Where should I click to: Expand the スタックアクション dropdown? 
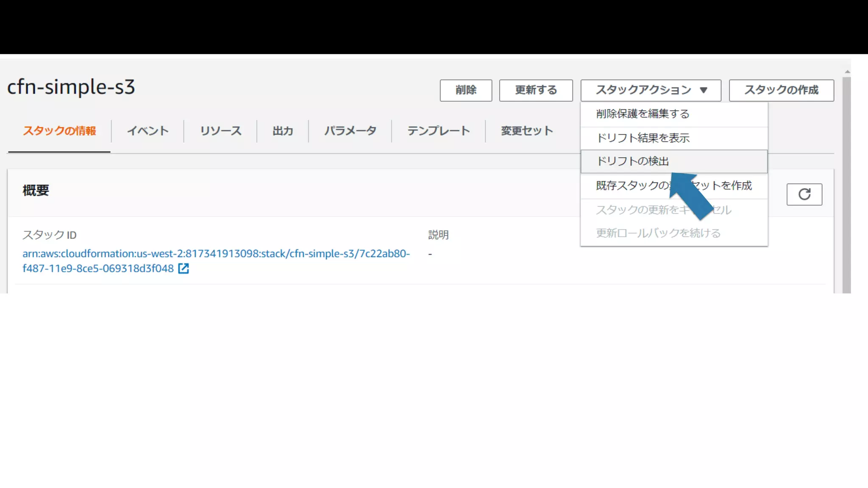coord(651,90)
